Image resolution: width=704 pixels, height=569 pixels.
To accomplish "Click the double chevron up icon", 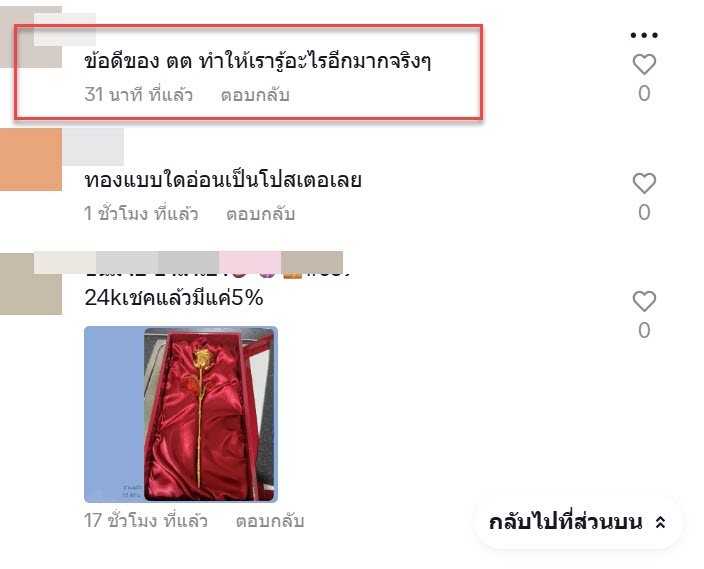I will (x=660, y=522).
